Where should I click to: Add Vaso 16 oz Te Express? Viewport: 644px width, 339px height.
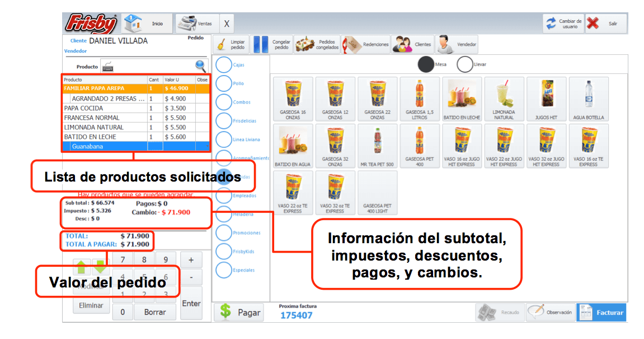pyautogui.click(x=589, y=146)
